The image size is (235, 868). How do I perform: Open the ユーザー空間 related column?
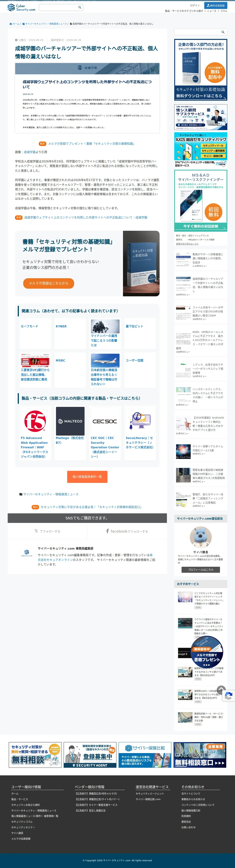click(134, 360)
